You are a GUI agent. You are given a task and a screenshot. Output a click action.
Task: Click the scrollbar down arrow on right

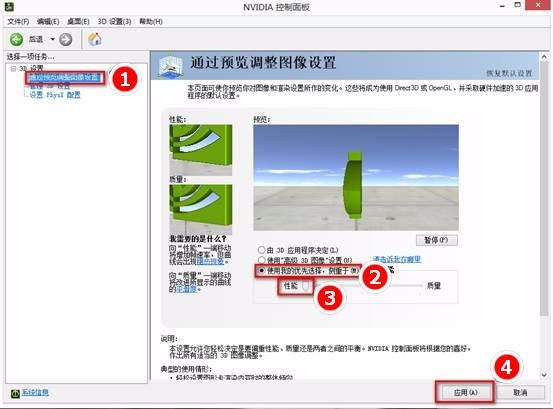(x=544, y=375)
